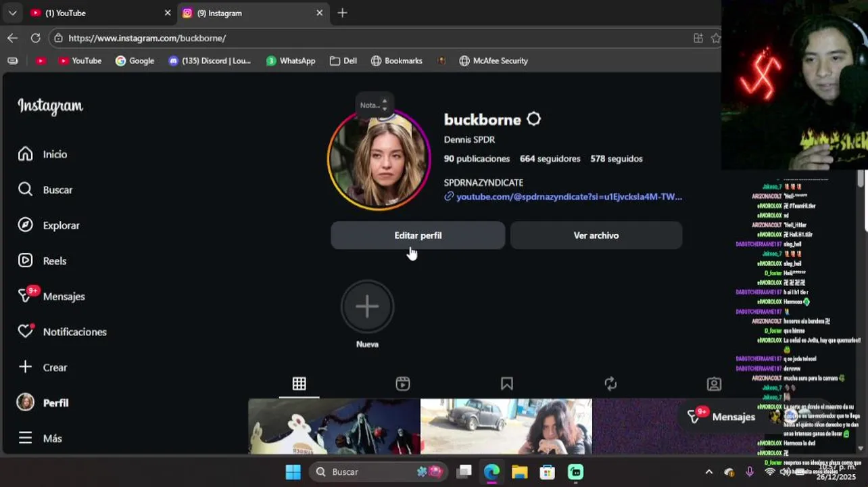The height and width of the screenshot is (487, 868).
Task: Go back in the browser
Action: coord(12,38)
